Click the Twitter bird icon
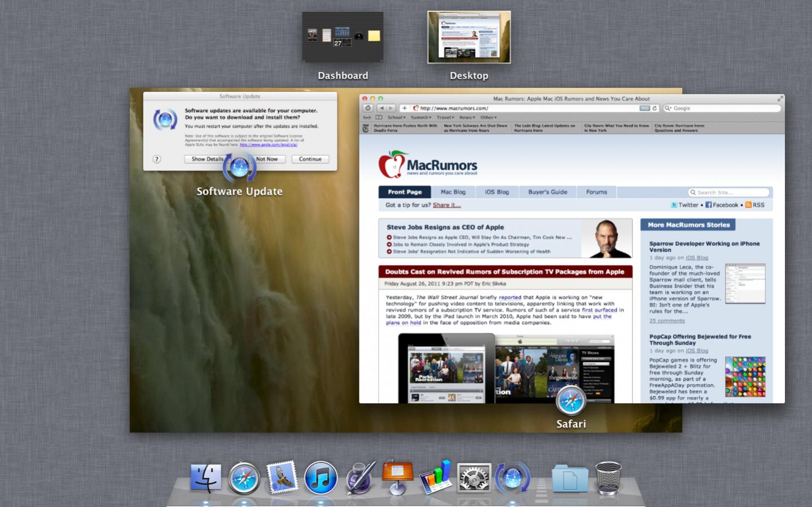This screenshot has height=507, width=812. coord(674,205)
